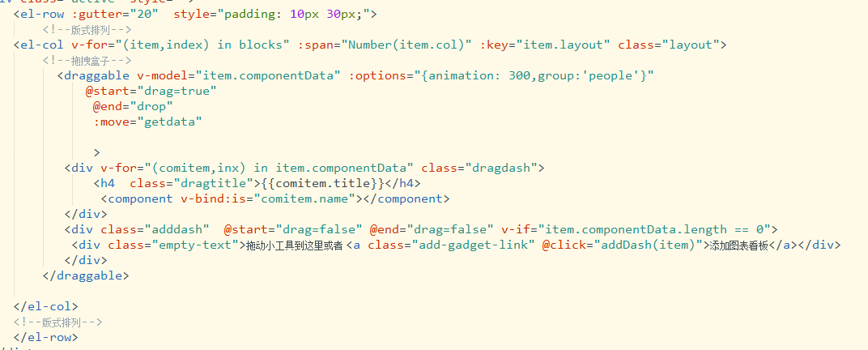The image size is (868, 350).
Task: Click the item.layout key value
Action: [x=563, y=45]
